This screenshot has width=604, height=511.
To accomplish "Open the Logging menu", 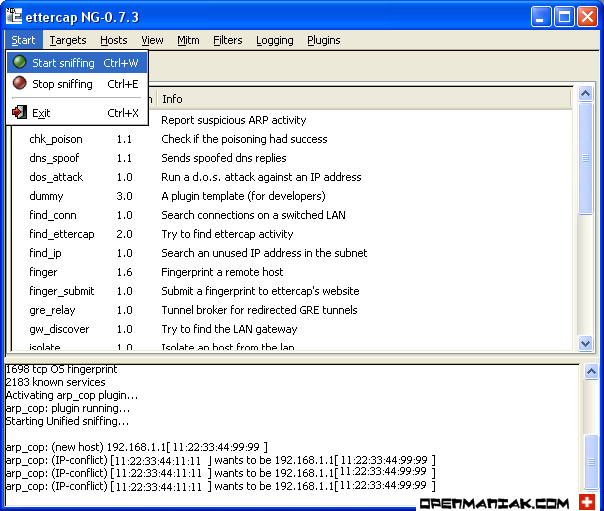I will click(x=275, y=40).
